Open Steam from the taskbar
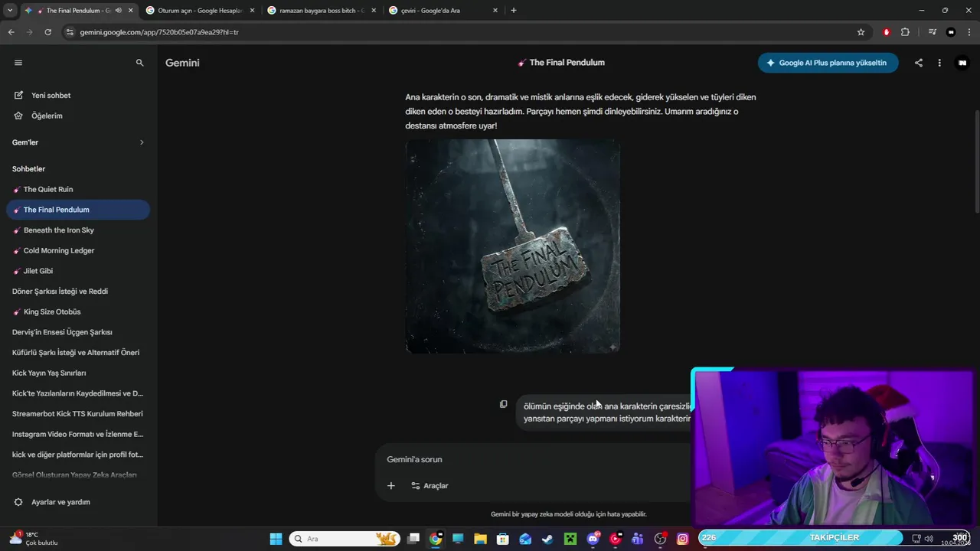 click(547, 539)
